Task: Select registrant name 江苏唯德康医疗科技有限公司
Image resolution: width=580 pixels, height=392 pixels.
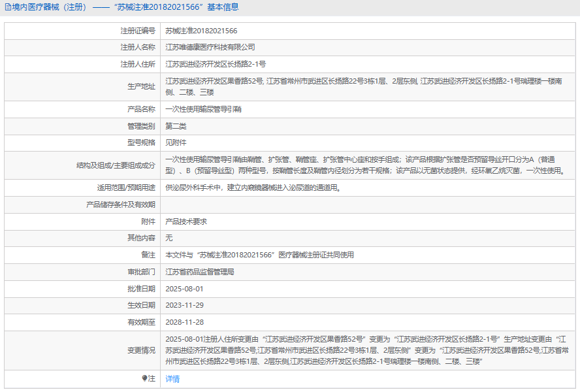Action: click(x=210, y=48)
